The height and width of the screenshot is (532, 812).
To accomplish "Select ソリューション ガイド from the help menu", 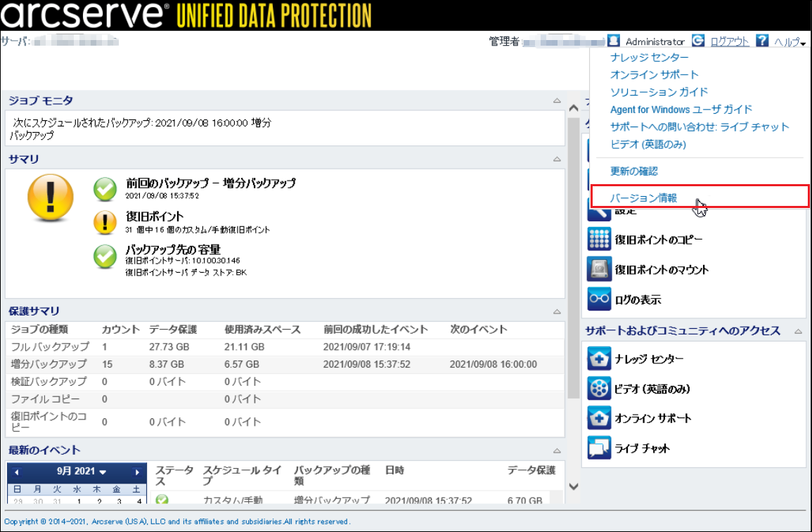I will 659,92.
